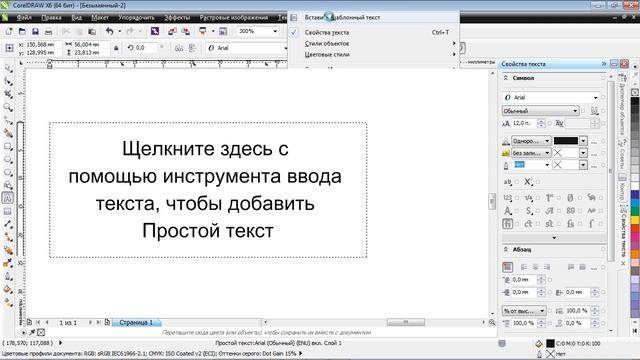Click the underline style icon in Symbol section
The width and height of the screenshot is (640, 360).
click(594, 111)
